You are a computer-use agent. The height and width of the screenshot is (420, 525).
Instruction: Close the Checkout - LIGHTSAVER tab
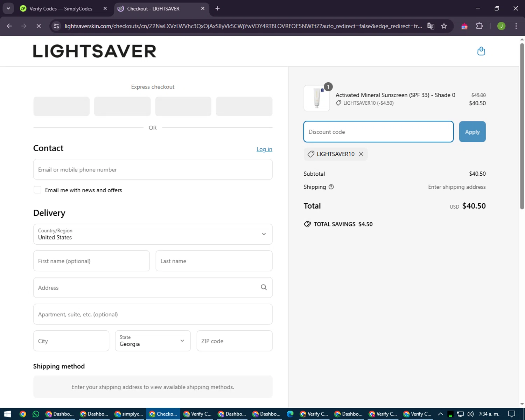pyautogui.click(x=203, y=8)
